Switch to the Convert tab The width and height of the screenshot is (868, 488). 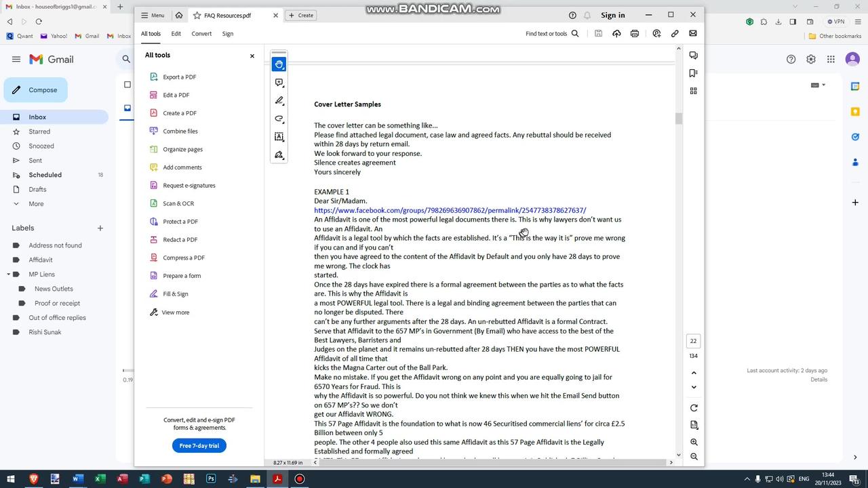[201, 33]
